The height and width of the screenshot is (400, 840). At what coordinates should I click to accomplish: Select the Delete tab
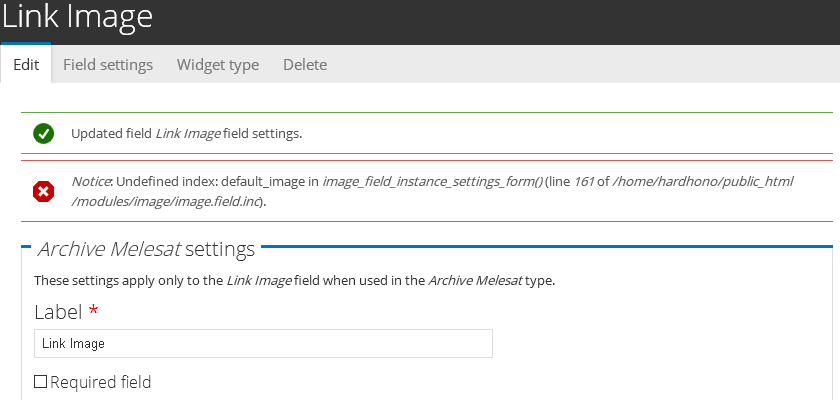tap(305, 64)
